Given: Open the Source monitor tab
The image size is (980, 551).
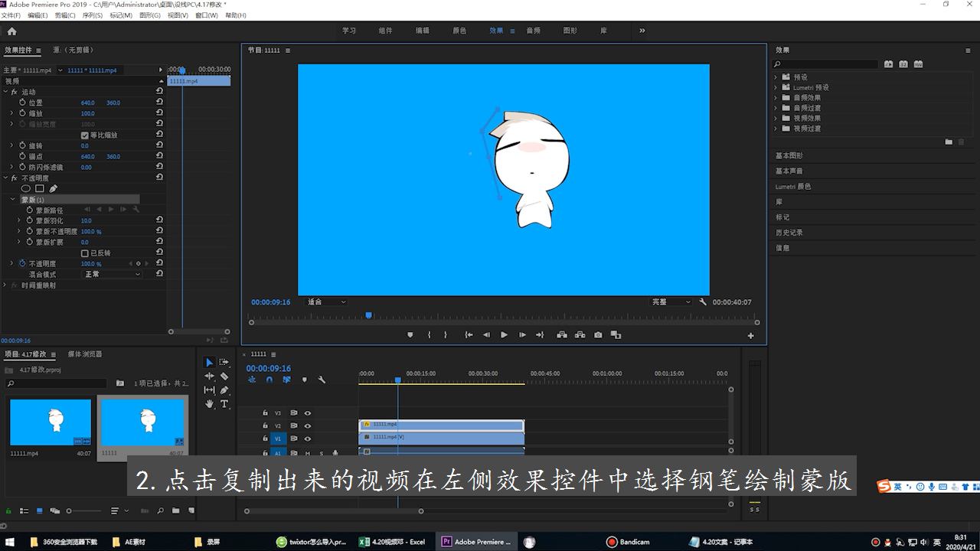Looking at the screenshot, I should [x=73, y=51].
